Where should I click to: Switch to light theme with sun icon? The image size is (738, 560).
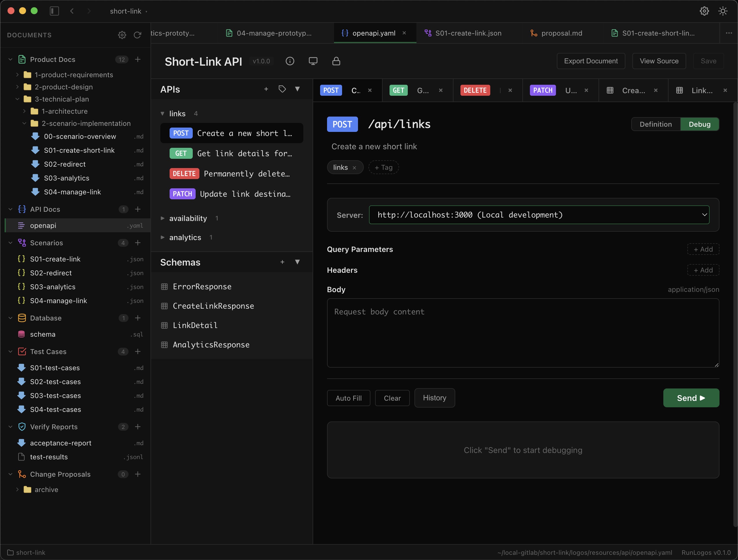723,11
